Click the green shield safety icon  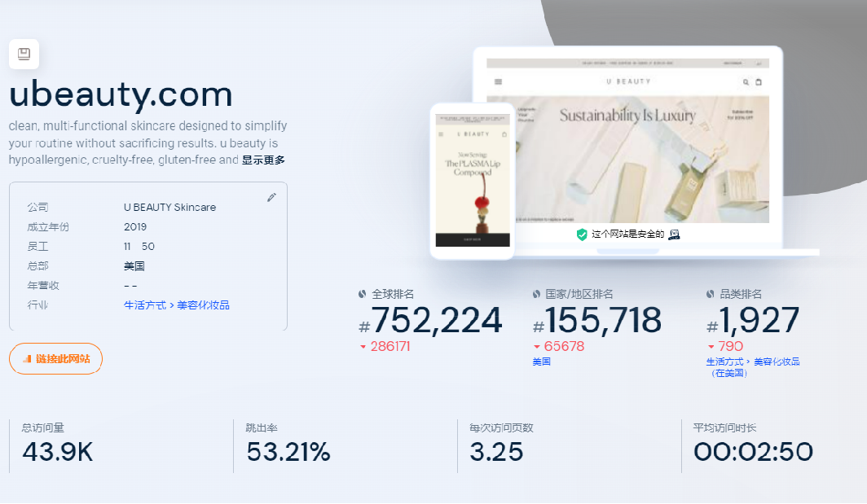pyautogui.click(x=582, y=234)
